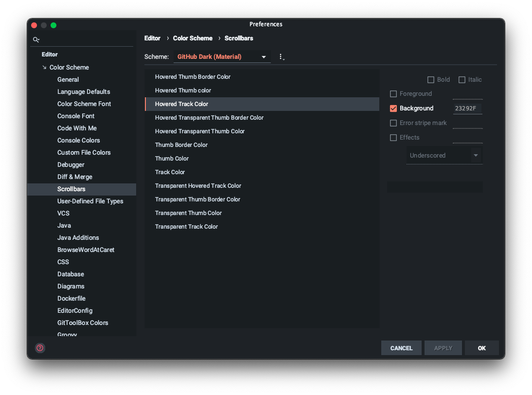The width and height of the screenshot is (532, 395).
Task: Uncheck the Background checkbox
Action: click(x=393, y=108)
